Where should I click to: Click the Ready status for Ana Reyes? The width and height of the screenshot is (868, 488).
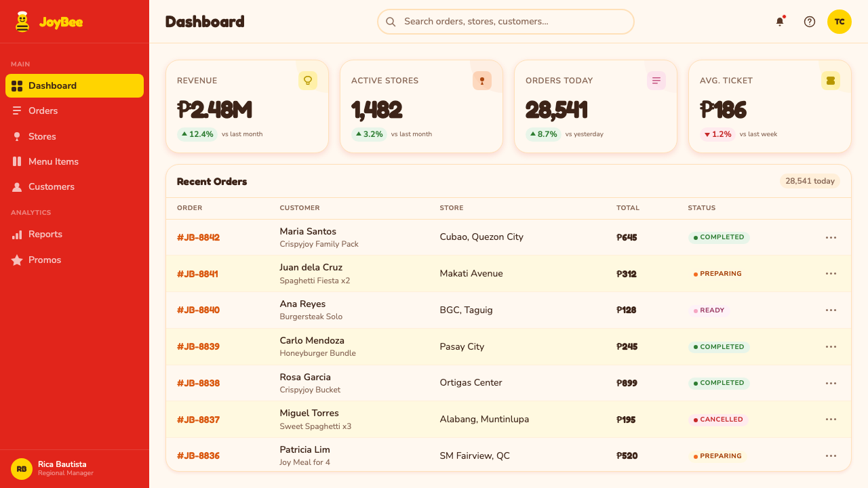pos(709,310)
